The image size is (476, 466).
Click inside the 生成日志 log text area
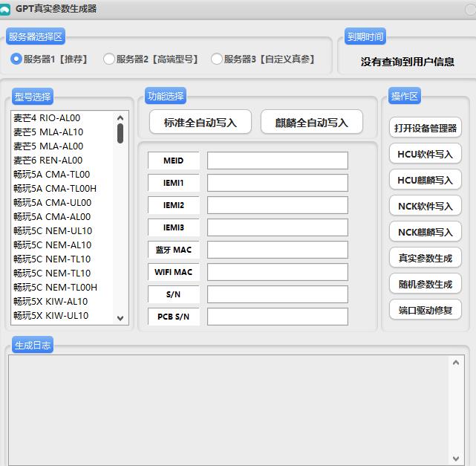[x=228, y=410]
